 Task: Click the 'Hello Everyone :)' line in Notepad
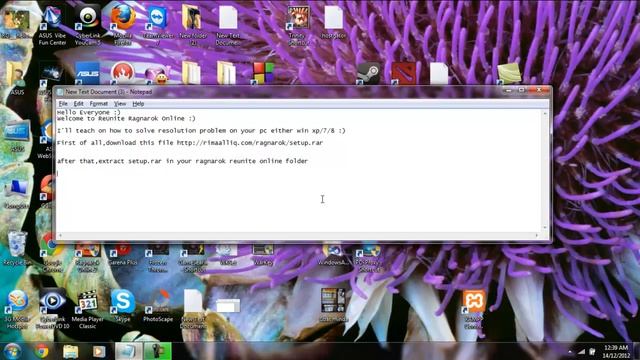coord(89,112)
